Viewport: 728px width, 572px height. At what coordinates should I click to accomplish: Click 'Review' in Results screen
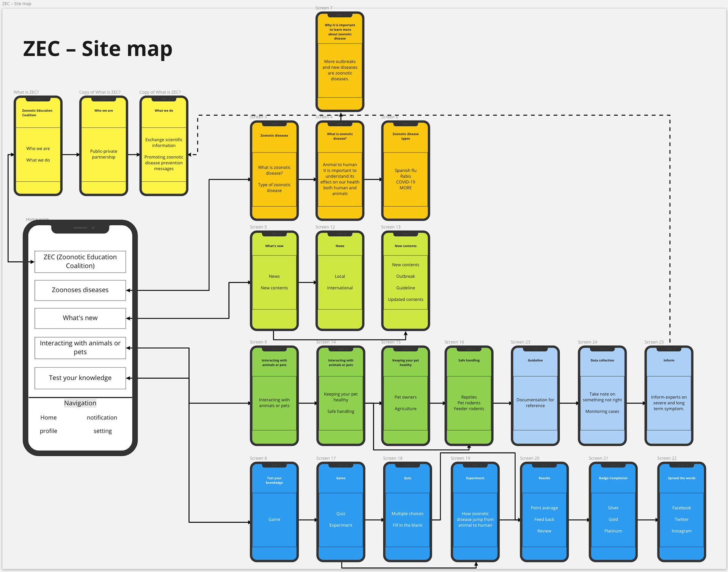(544, 531)
